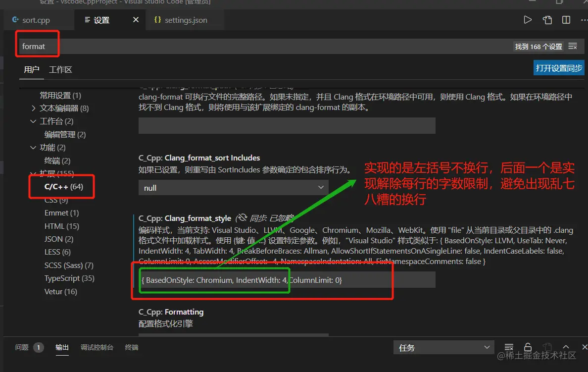
Task: Select SCSS (Sass) (7) settings
Action: (69, 266)
